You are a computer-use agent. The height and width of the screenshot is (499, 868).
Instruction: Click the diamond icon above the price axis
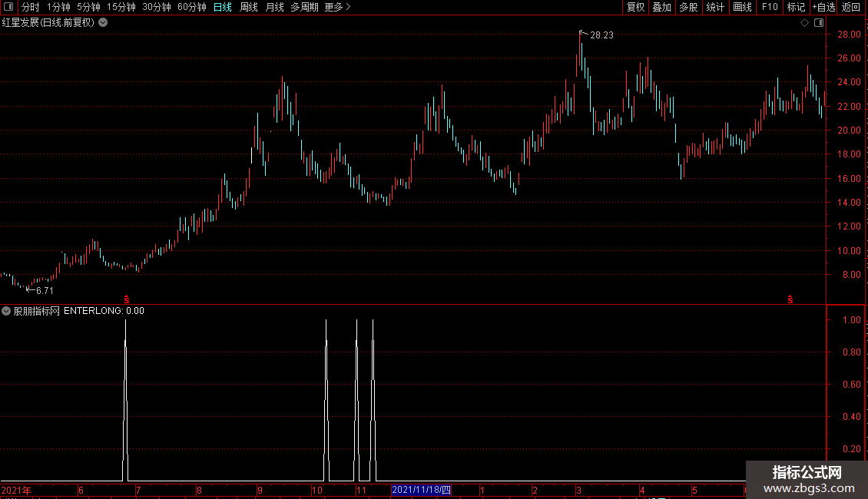coord(804,23)
